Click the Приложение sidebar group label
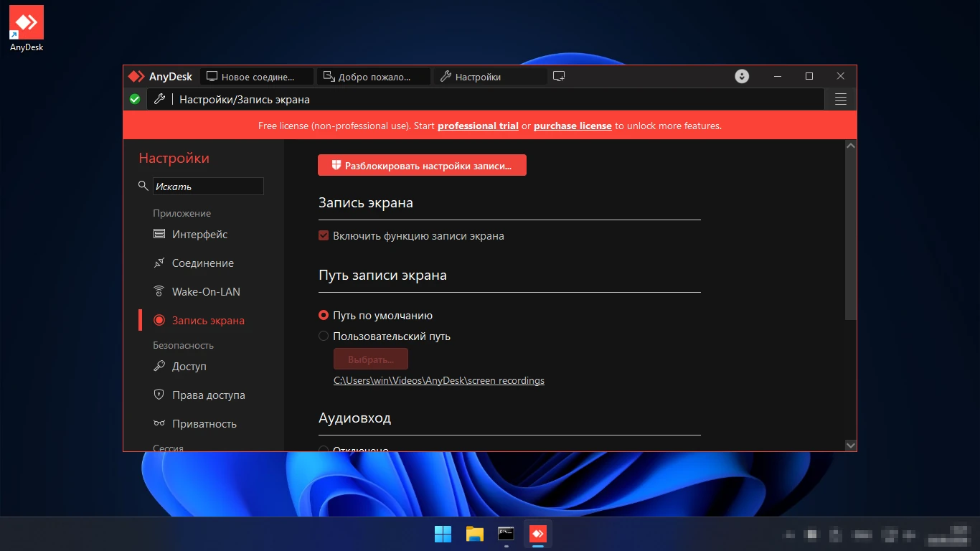The height and width of the screenshot is (551, 980). (182, 213)
